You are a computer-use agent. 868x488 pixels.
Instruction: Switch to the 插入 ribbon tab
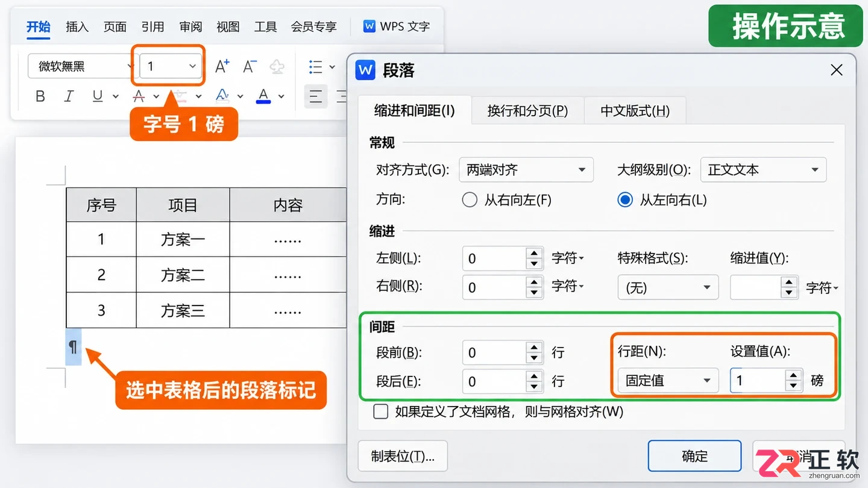point(77,27)
